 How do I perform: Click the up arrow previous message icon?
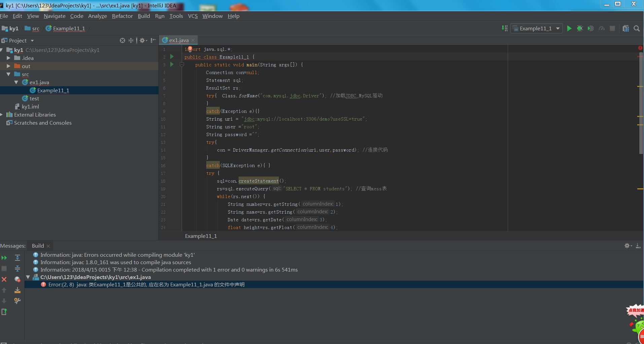tap(4, 290)
